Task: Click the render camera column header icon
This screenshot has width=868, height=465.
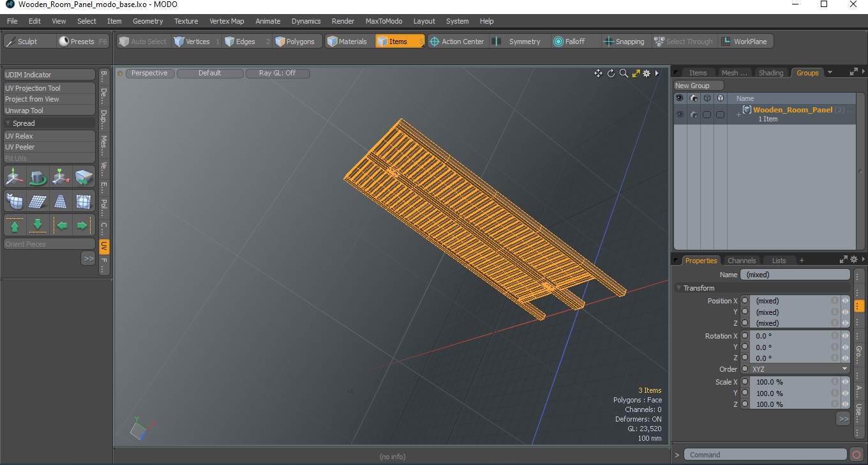Action: pos(693,98)
